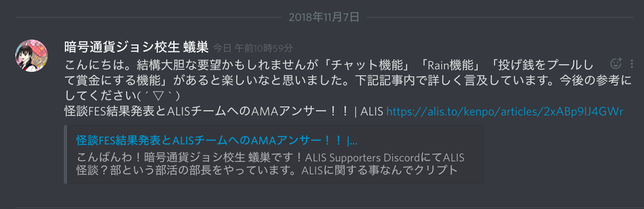This screenshot has width=644, height=209.
Task: Select the word ALIS before the URL
Action: pyautogui.click(x=372, y=111)
